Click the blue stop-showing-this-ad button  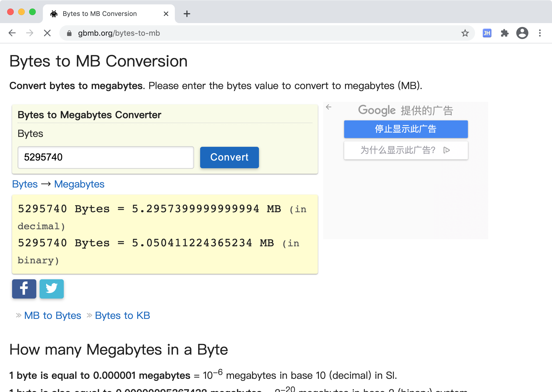point(406,129)
